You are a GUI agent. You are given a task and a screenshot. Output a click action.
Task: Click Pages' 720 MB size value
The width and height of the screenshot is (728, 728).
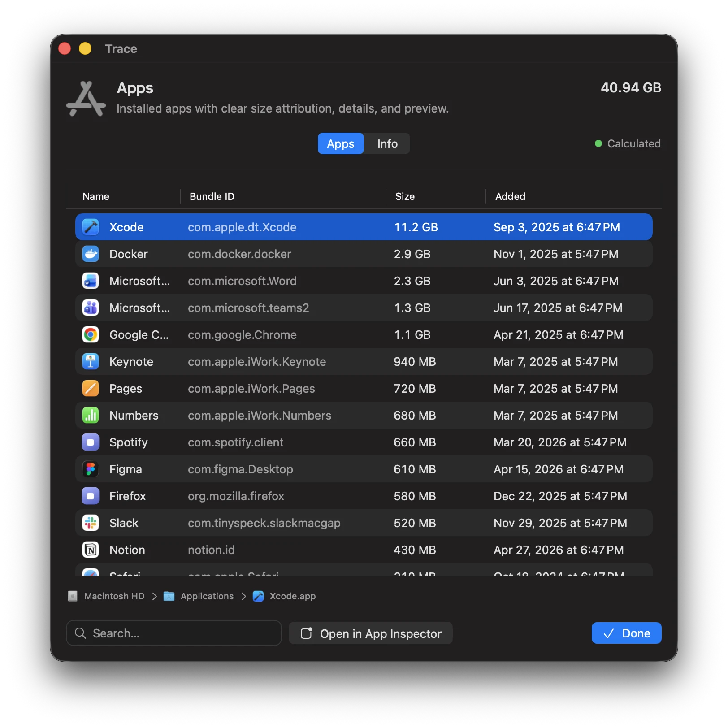415,389
